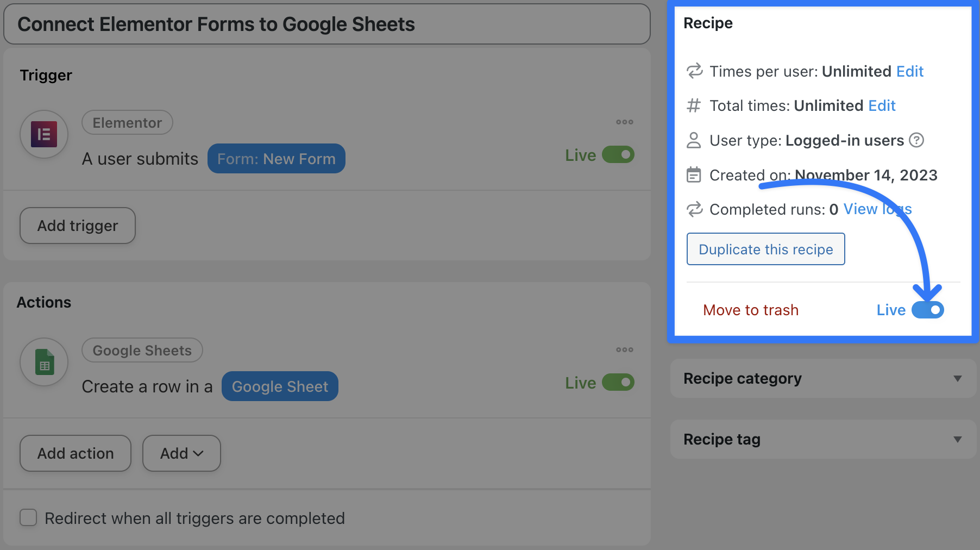This screenshot has width=980, height=550.
Task: Click the 'Create a row in a' text
Action: (x=147, y=386)
